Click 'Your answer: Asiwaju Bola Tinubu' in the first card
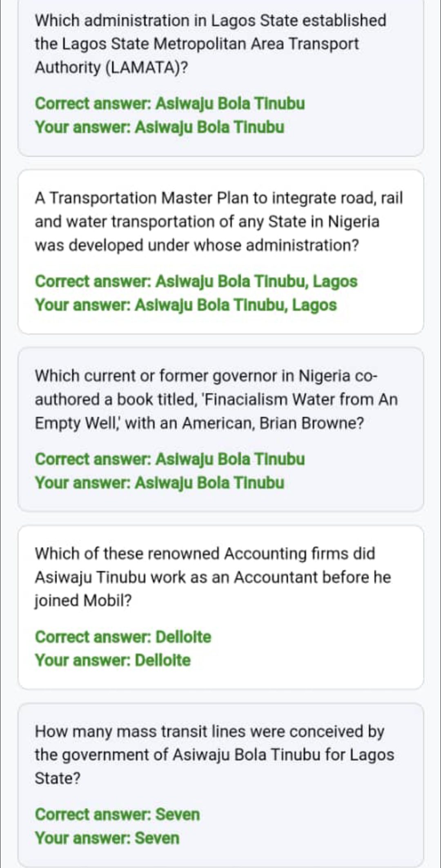The width and height of the screenshot is (441, 868). coord(160,127)
